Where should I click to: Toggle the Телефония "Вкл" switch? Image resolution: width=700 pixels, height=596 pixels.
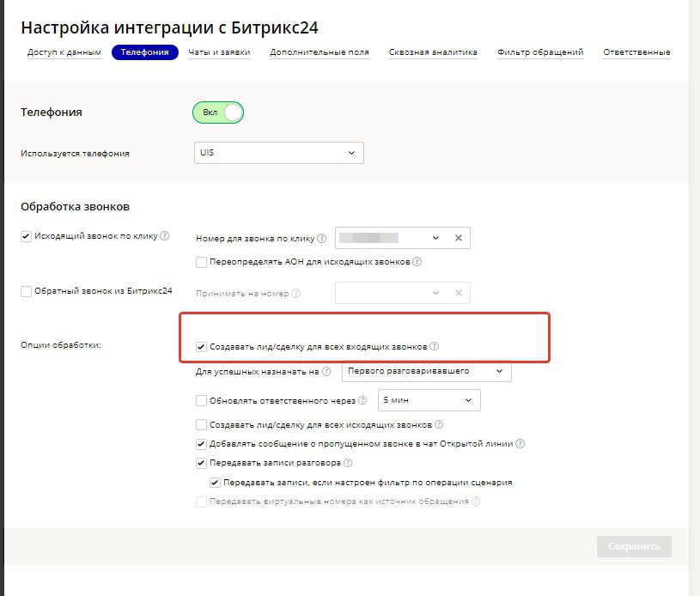tap(218, 113)
